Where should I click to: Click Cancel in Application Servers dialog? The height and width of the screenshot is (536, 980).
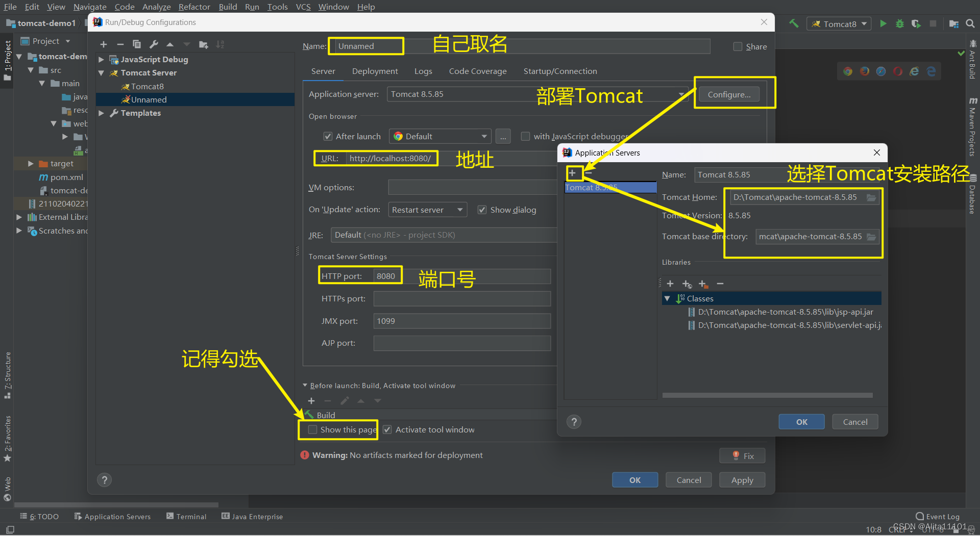coord(855,422)
